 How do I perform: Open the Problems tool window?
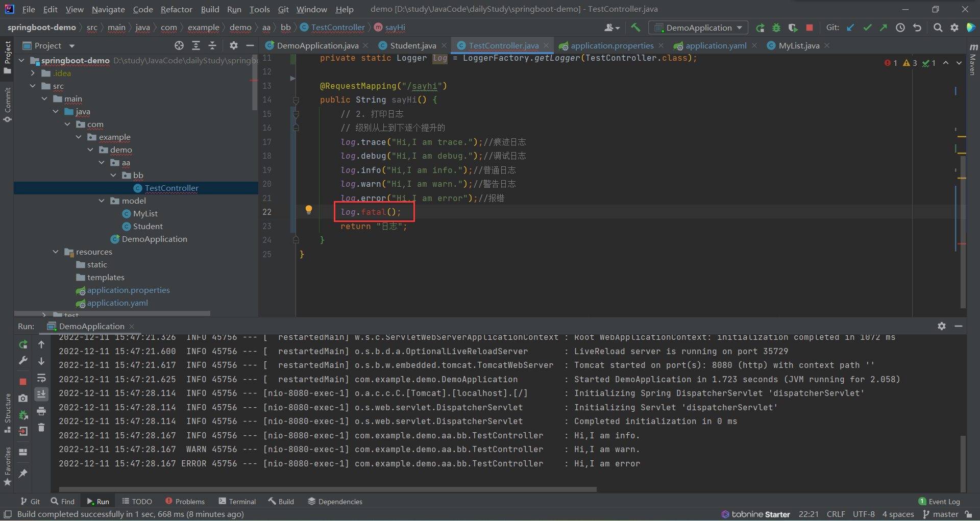tap(185, 502)
